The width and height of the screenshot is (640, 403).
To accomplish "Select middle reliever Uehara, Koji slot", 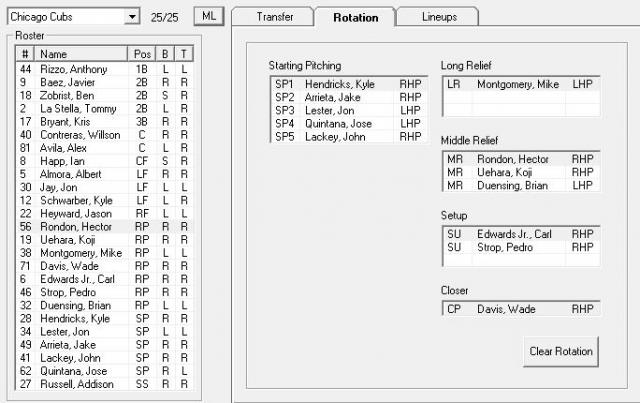I will point(520,172).
